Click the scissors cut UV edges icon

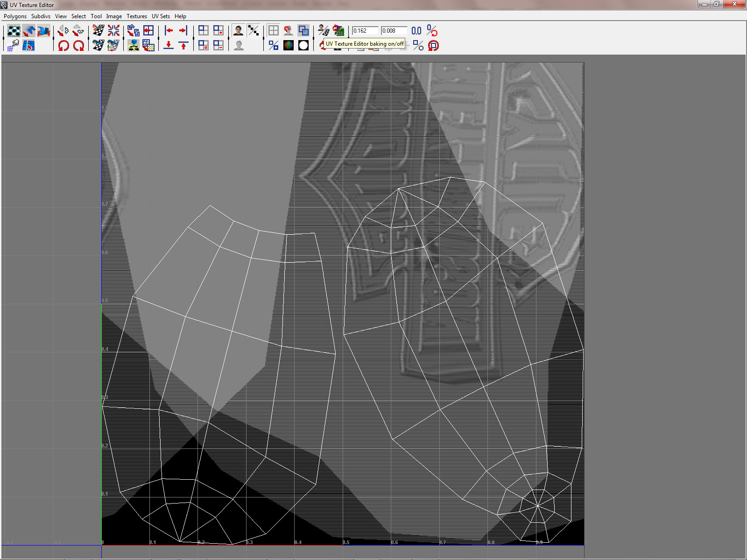click(x=99, y=31)
